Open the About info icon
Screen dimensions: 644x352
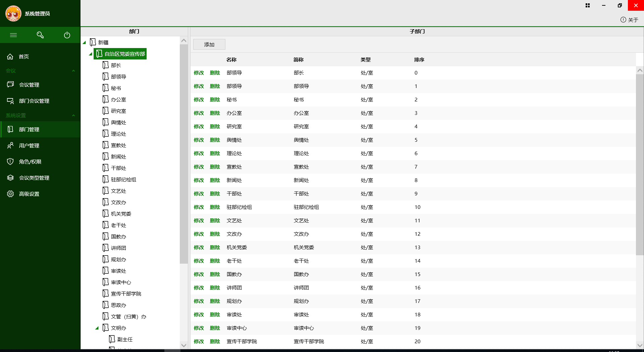[623, 20]
